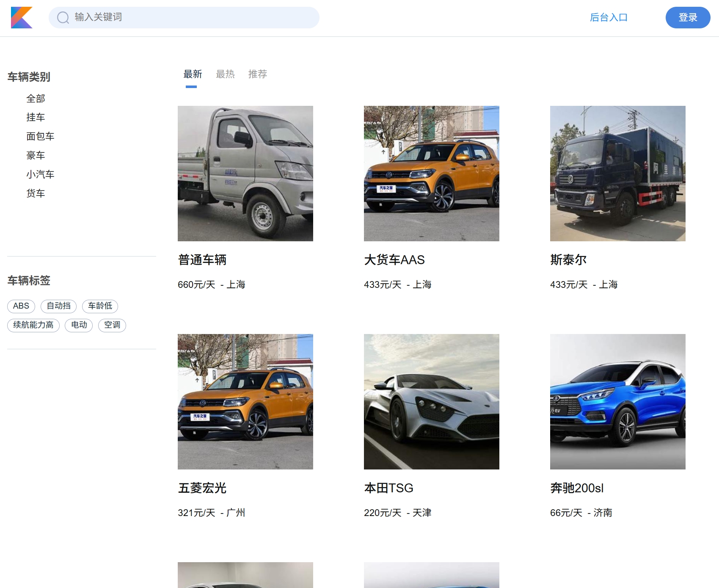719x588 pixels.
Task: Click the 五菱宏光 listing title
Action: click(x=202, y=488)
